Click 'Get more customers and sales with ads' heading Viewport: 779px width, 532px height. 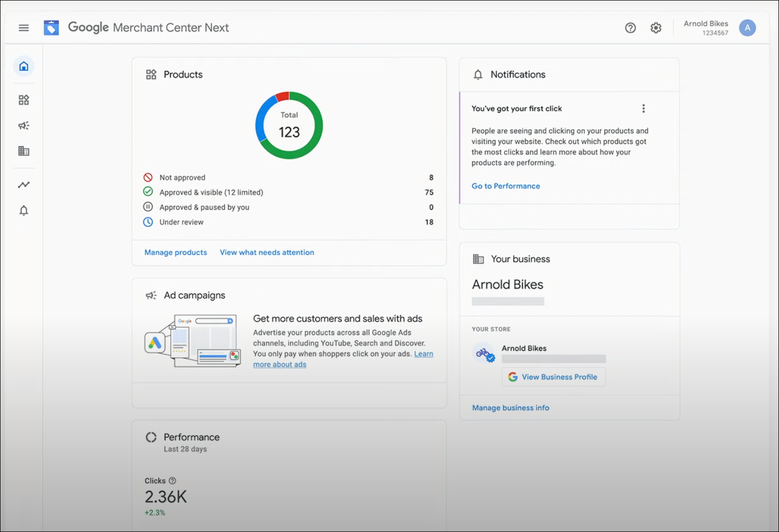338,319
